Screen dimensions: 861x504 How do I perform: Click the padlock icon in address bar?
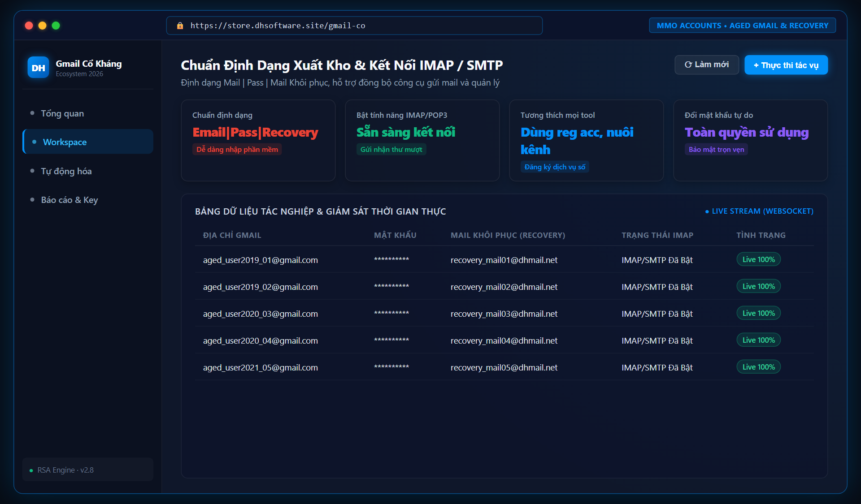pyautogui.click(x=180, y=26)
